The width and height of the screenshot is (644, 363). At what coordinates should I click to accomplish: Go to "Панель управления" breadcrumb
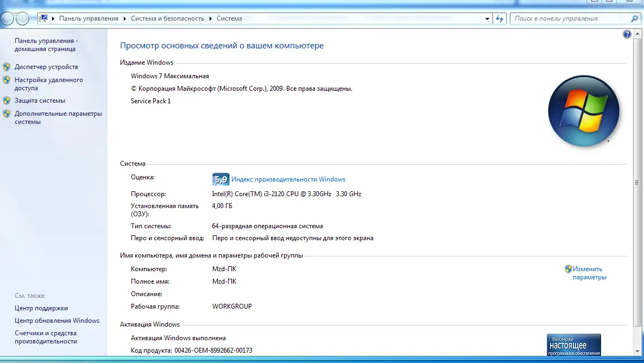(x=89, y=18)
